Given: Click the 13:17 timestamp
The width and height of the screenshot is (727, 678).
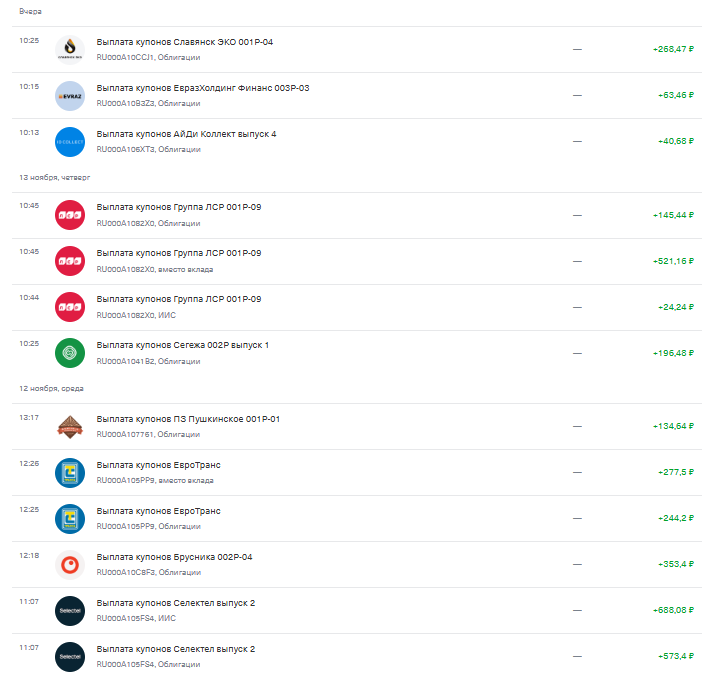Looking at the screenshot, I should click(x=29, y=418).
